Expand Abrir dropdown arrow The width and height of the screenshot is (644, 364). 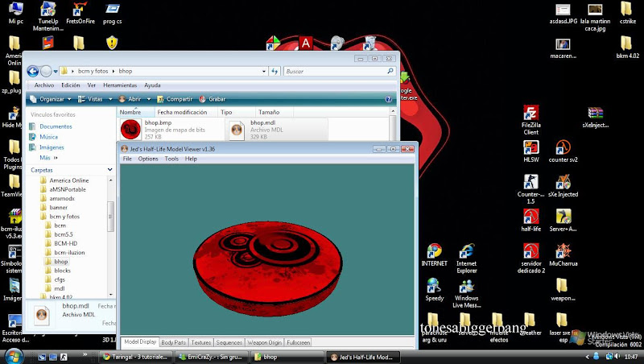coord(149,99)
